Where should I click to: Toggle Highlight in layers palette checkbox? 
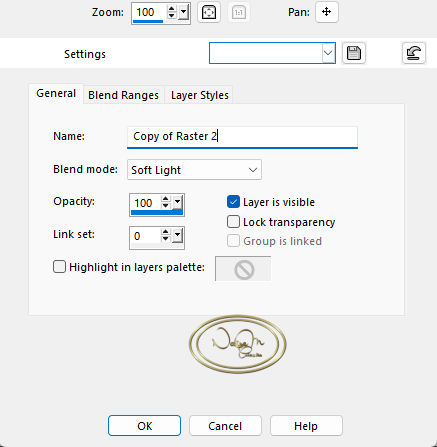tap(59, 267)
